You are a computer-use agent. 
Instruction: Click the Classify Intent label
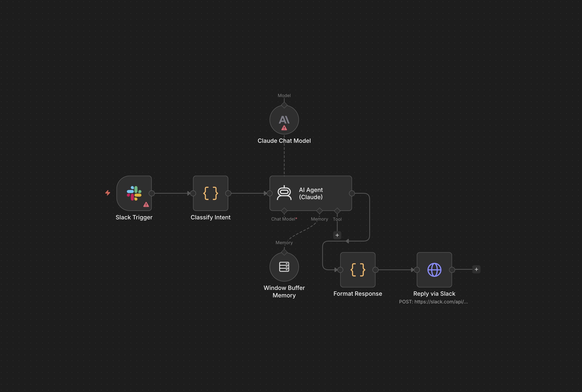211,217
